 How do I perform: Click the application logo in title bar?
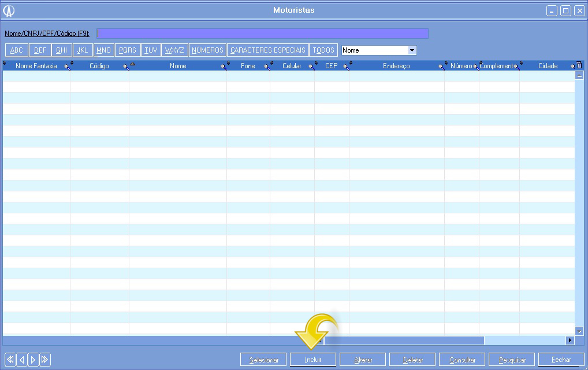[x=9, y=11]
